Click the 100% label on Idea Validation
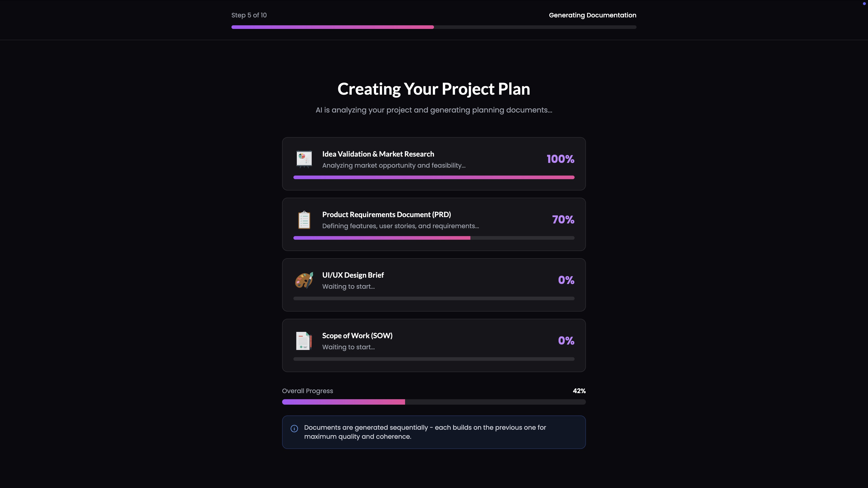 pos(560,159)
